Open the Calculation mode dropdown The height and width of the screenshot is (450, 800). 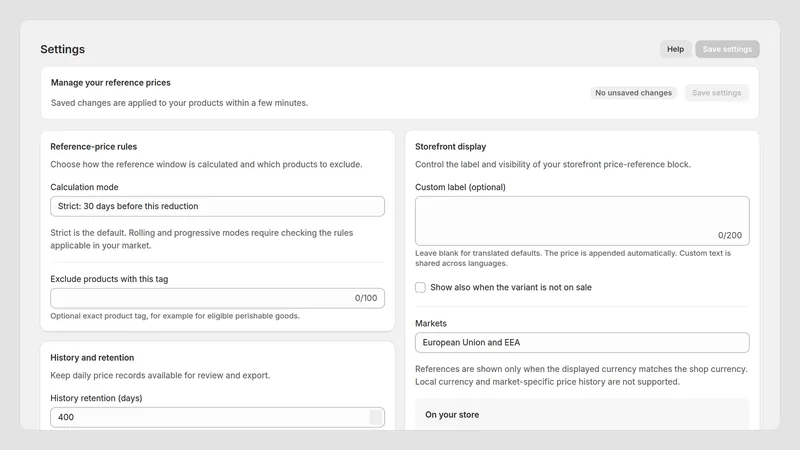pos(217,206)
